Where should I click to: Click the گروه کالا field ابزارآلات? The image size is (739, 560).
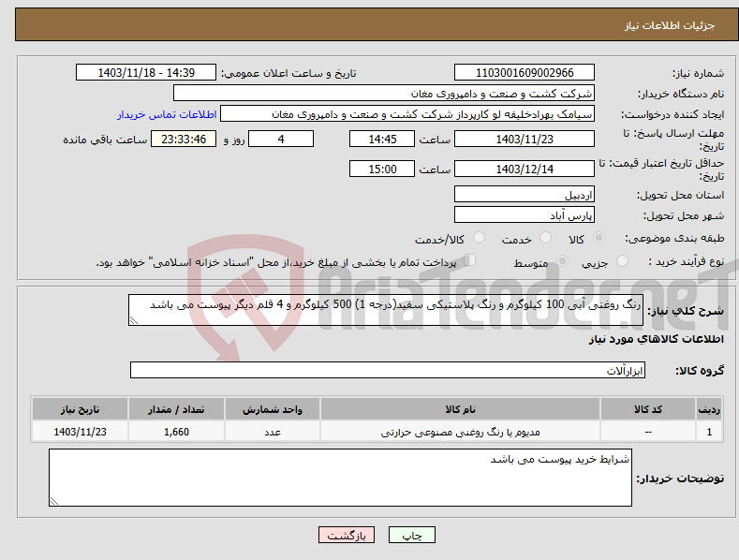click(x=388, y=370)
